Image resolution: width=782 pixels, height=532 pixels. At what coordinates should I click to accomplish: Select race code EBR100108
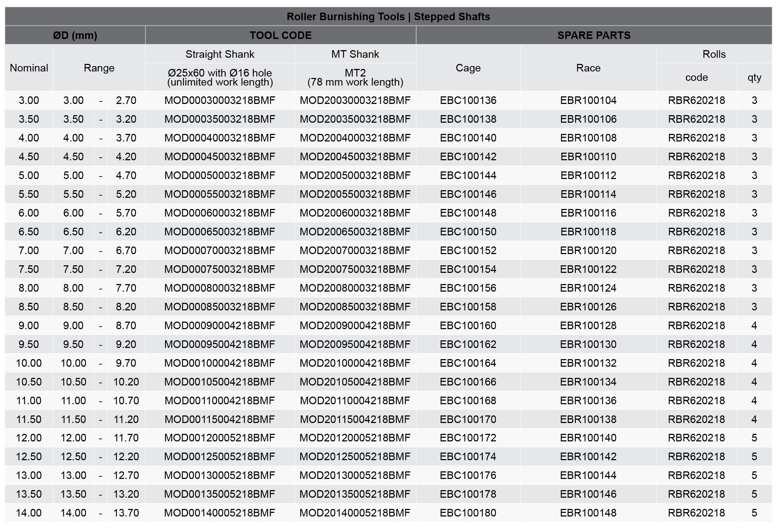[x=588, y=138]
